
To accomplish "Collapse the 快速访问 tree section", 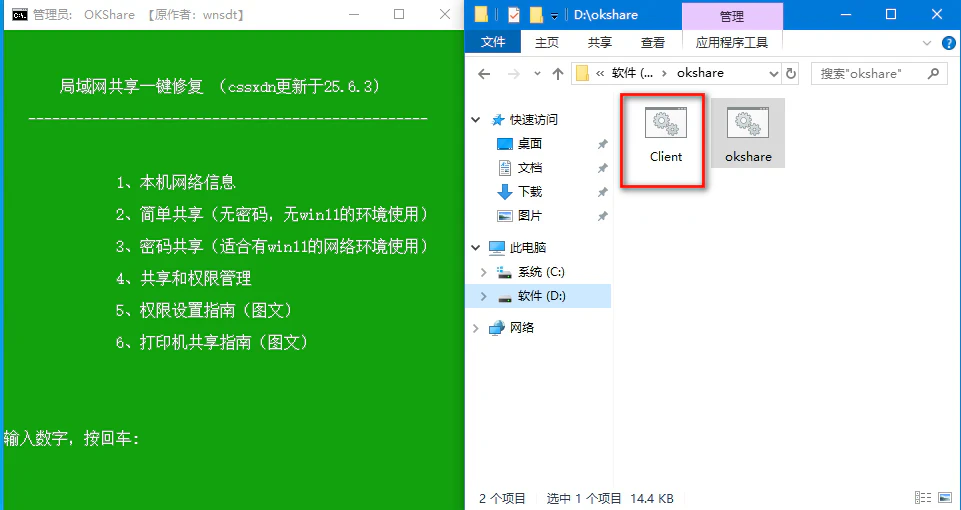I will point(476,119).
